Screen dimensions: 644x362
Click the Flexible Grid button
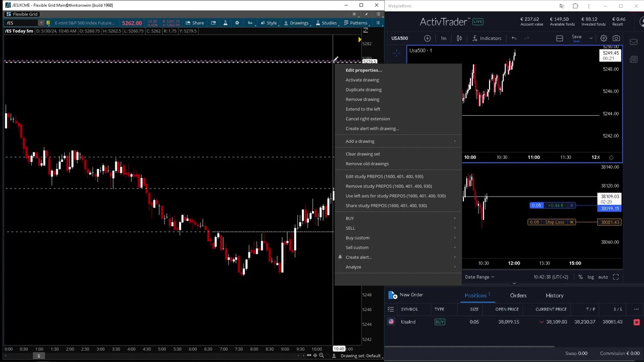pos(22,14)
